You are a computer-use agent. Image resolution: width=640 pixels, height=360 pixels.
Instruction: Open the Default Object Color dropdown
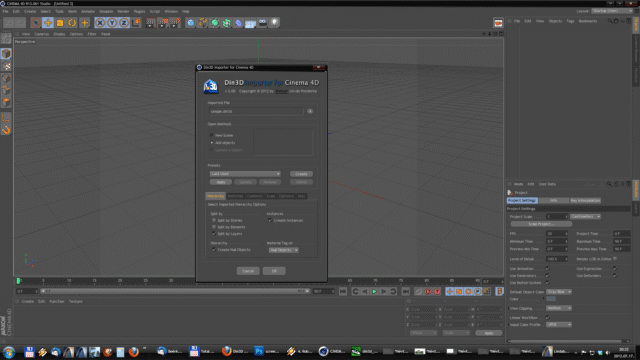[558, 292]
